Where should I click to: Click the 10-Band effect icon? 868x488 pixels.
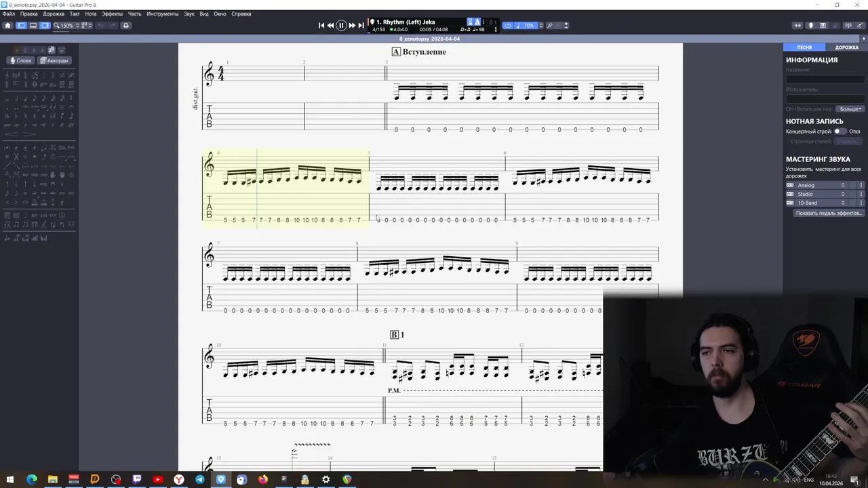coord(789,203)
